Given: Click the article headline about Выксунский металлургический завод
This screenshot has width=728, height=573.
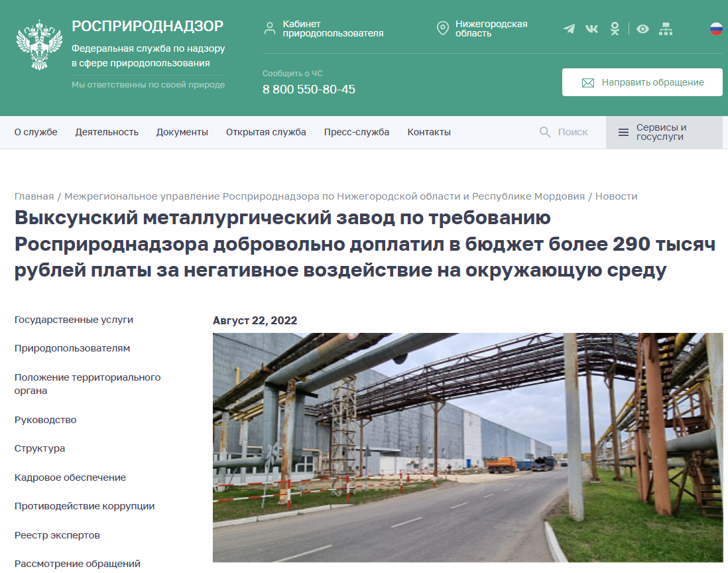Looking at the screenshot, I should point(365,244).
